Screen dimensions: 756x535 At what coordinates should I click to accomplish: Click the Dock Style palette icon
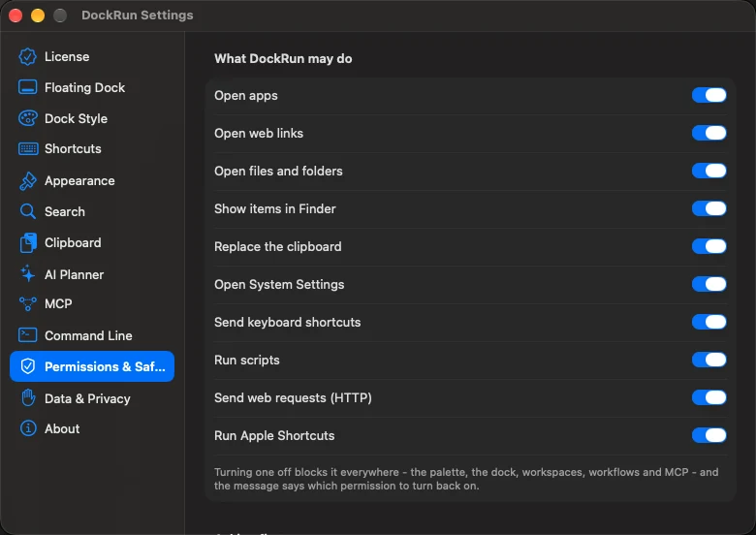27,118
